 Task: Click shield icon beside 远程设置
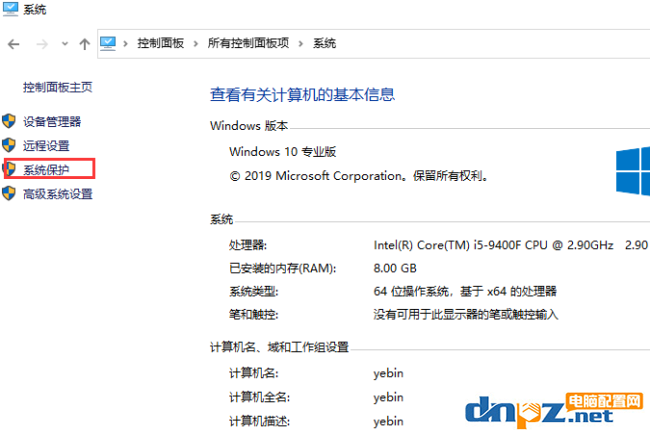9,145
